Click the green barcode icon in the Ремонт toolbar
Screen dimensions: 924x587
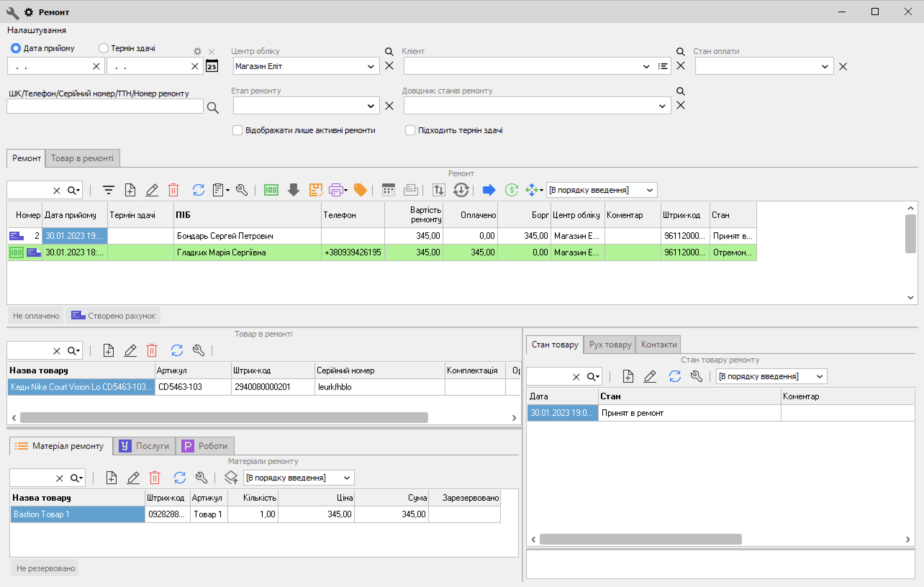pyautogui.click(x=271, y=190)
